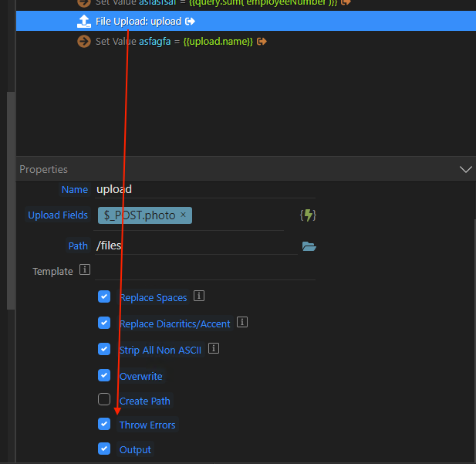This screenshot has height=464, width=476.
Task: Uncheck the Replace Spaces checkbox
Action: [x=104, y=296]
